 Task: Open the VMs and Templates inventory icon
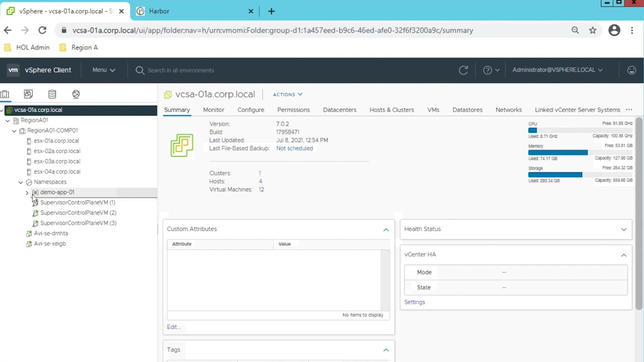(x=28, y=94)
